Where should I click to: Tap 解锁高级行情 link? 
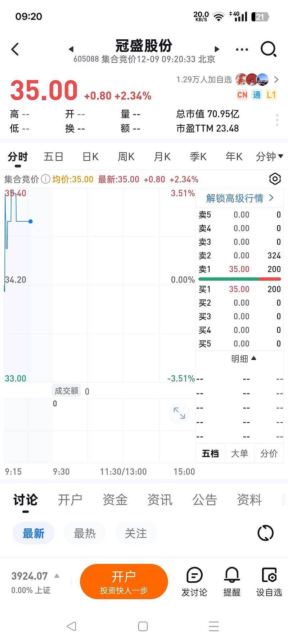(x=240, y=198)
